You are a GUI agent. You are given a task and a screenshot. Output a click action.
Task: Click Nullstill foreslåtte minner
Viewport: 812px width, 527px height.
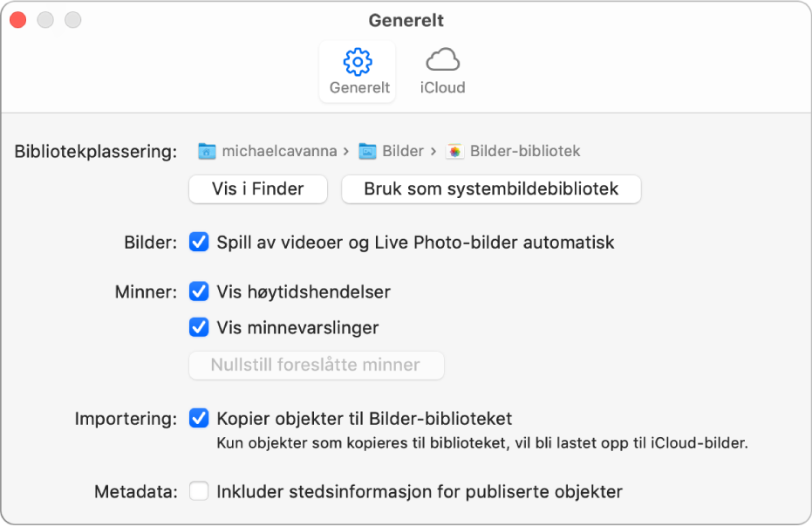(316, 366)
